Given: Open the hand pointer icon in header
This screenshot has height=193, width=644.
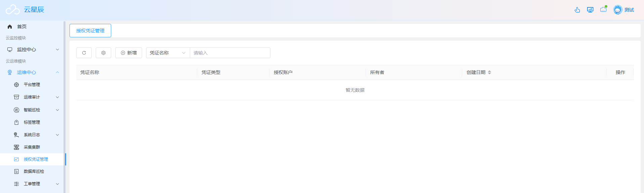Looking at the screenshot, I should pos(577,10).
